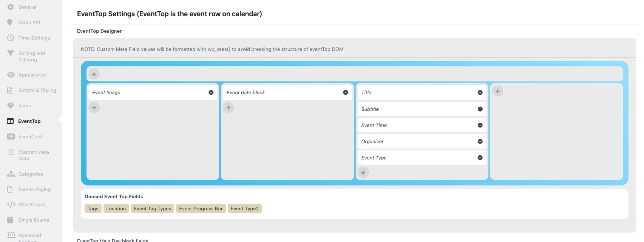Open the Scripts & Styling tab
Image resolution: width=644 pixels, height=242 pixels.
click(x=37, y=90)
